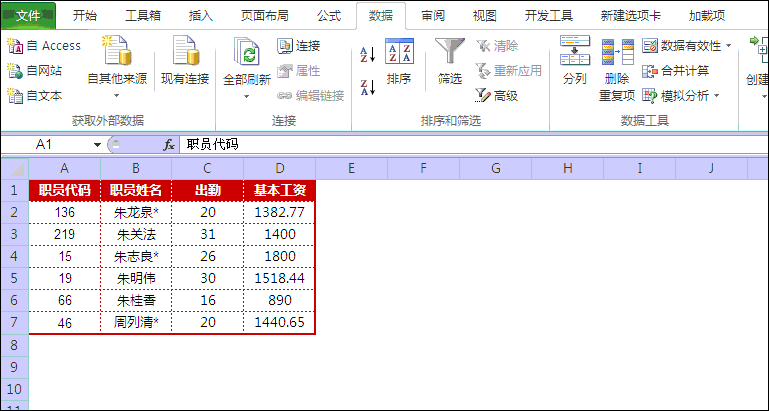
Task: Expand the 自其他来源 dropdown
Action: pyautogui.click(x=116, y=96)
